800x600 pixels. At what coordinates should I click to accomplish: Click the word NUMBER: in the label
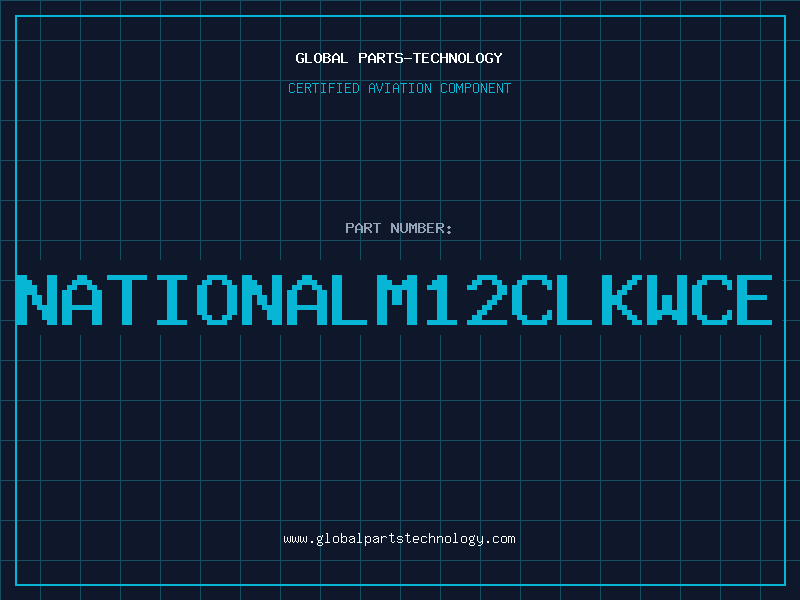[421, 228]
